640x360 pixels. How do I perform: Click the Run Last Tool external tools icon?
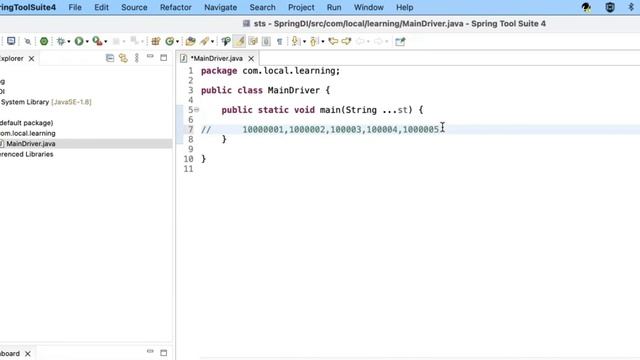[x=97, y=41]
